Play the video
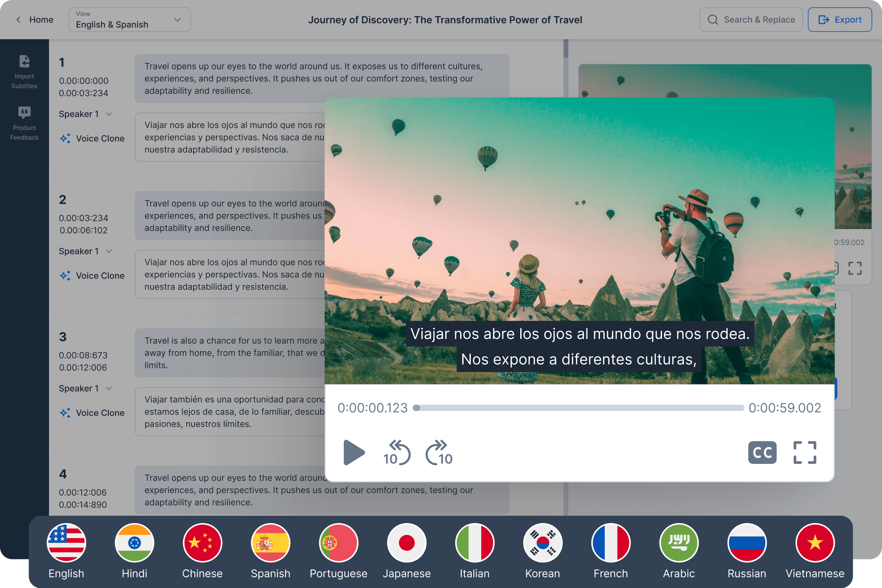This screenshot has height=588, width=882. tap(354, 452)
